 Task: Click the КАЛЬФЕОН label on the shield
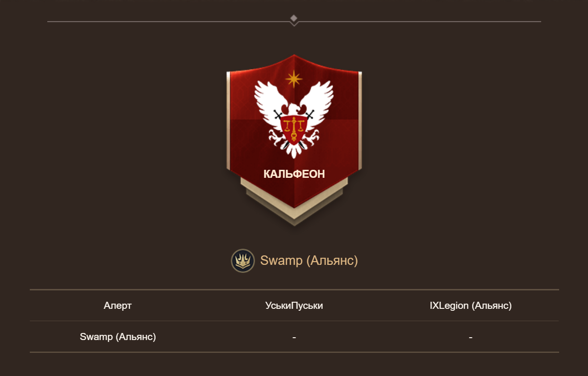pyautogui.click(x=294, y=174)
